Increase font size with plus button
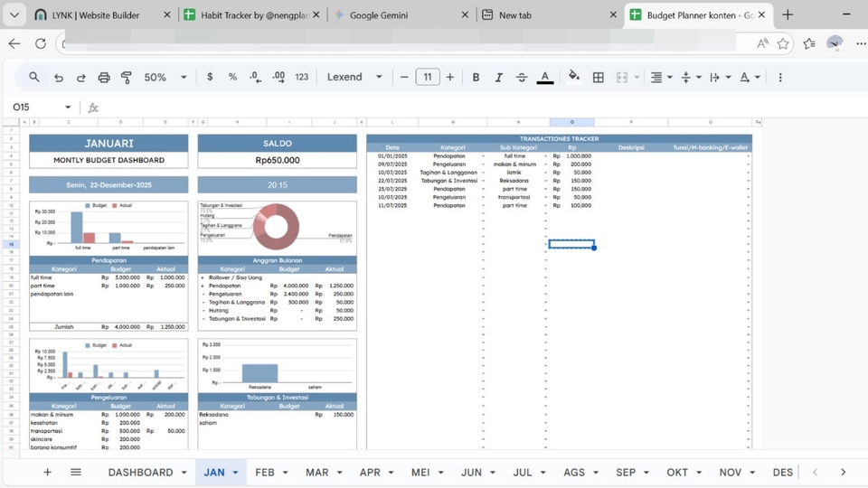868x488 pixels. [450, 78]
